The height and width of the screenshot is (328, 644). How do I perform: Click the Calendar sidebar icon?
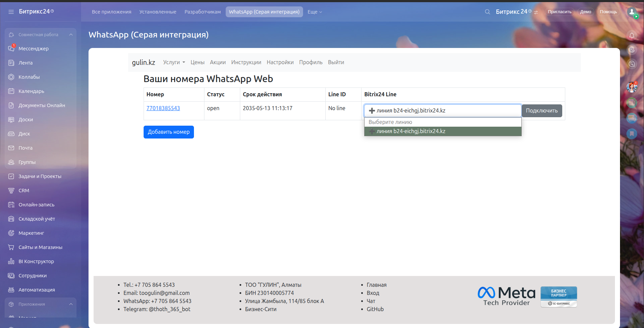coord(11,91)
